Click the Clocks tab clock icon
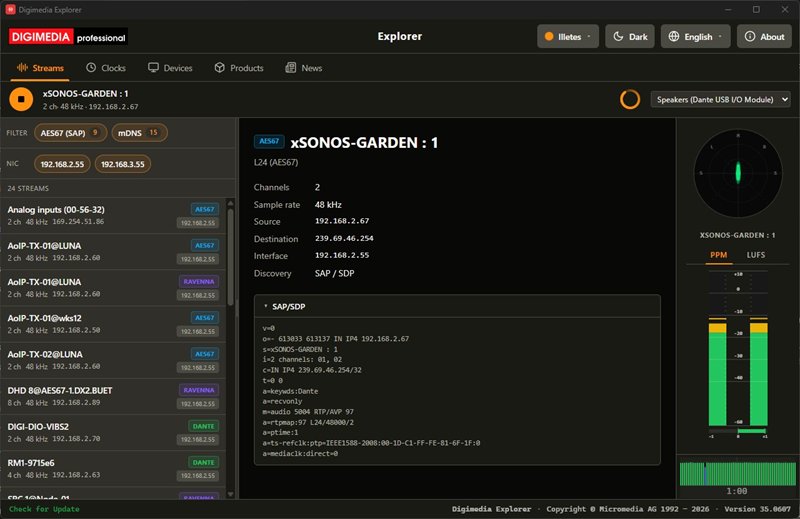 coord(91,67)
